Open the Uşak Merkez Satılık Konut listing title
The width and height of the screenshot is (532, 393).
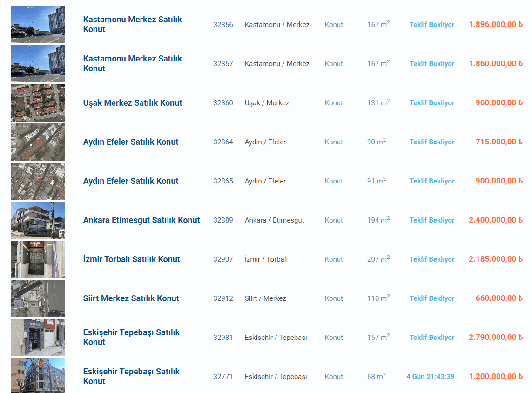tap(133, 103)
